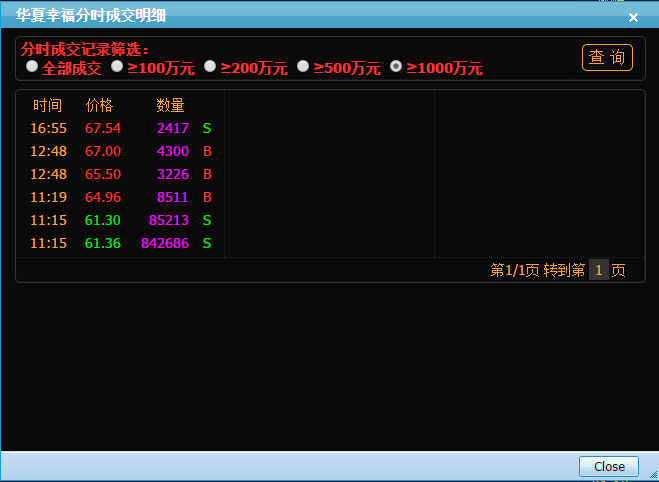The width and height of the screenshot is (659, 482).
Task: Click the 数量 column header
Action: pos(171,105)
